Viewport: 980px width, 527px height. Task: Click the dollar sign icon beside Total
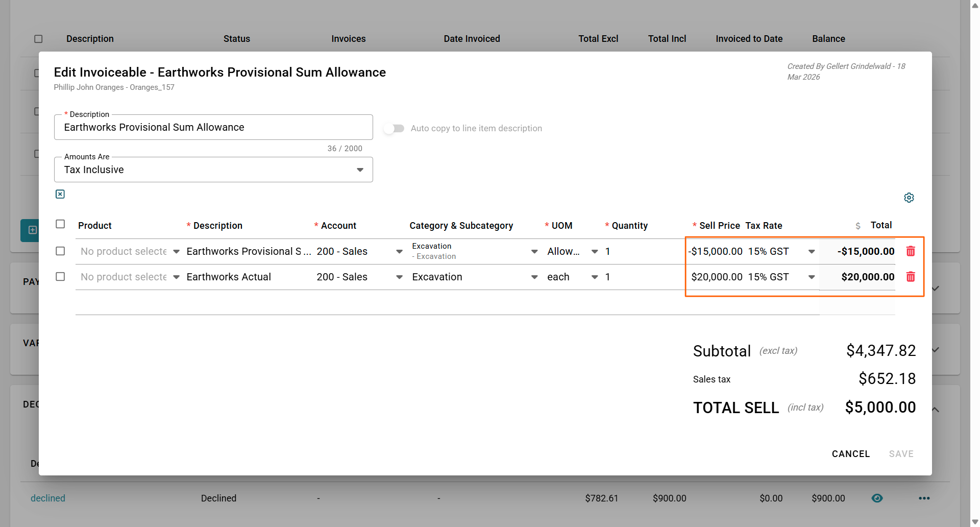tap(858, 226)
